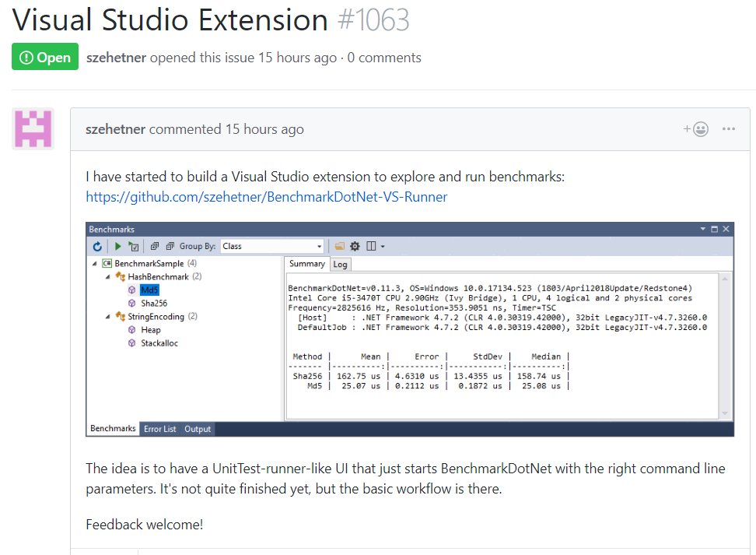Switch to the Error List tab
The width and height of the screenshot is (756, 555).
(159, 429)
